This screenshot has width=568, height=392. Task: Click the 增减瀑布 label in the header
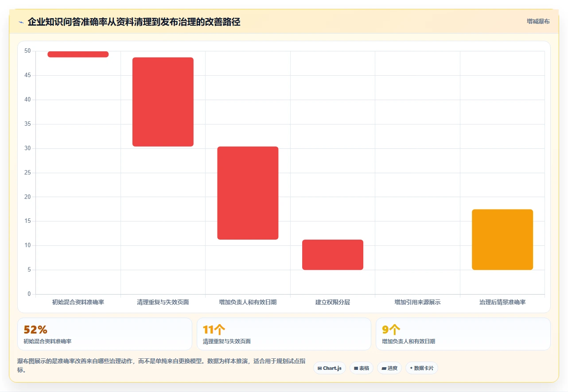(538, 21)
